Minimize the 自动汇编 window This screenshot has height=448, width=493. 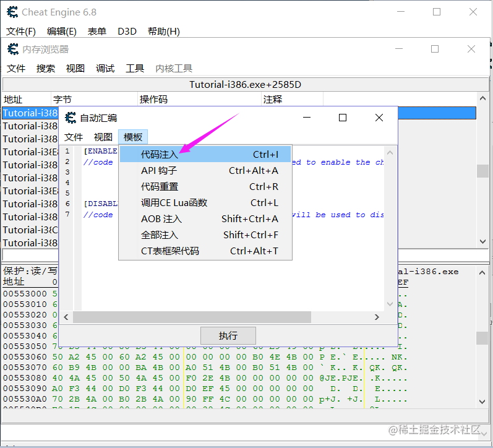(x=307, y=118)
